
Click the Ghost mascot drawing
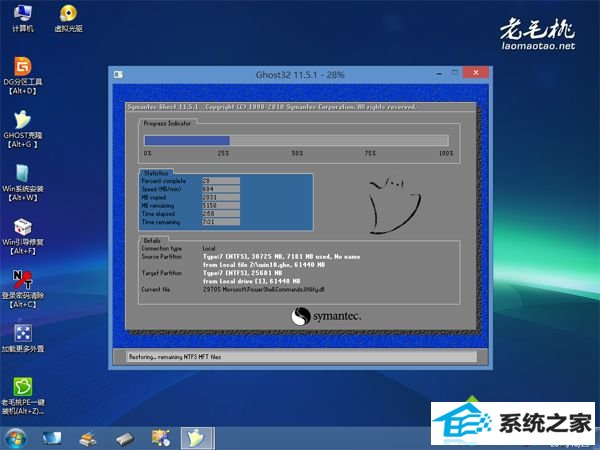(395, 205)
